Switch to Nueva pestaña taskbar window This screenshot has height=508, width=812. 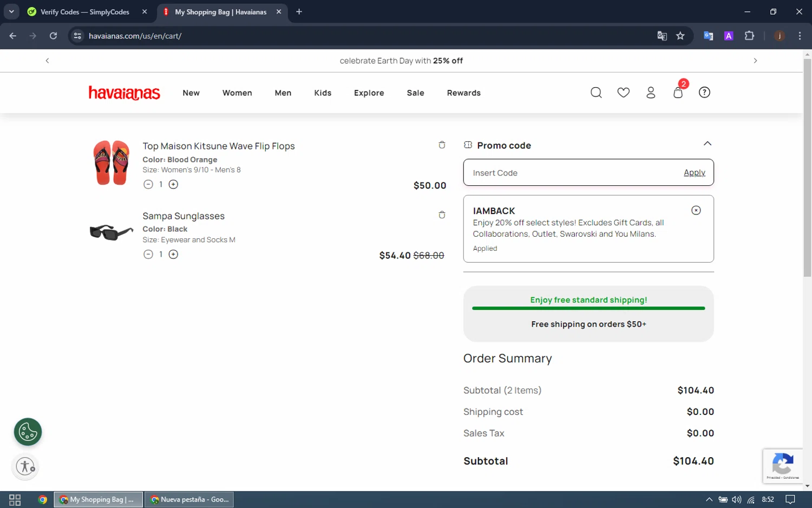[189, 499]
